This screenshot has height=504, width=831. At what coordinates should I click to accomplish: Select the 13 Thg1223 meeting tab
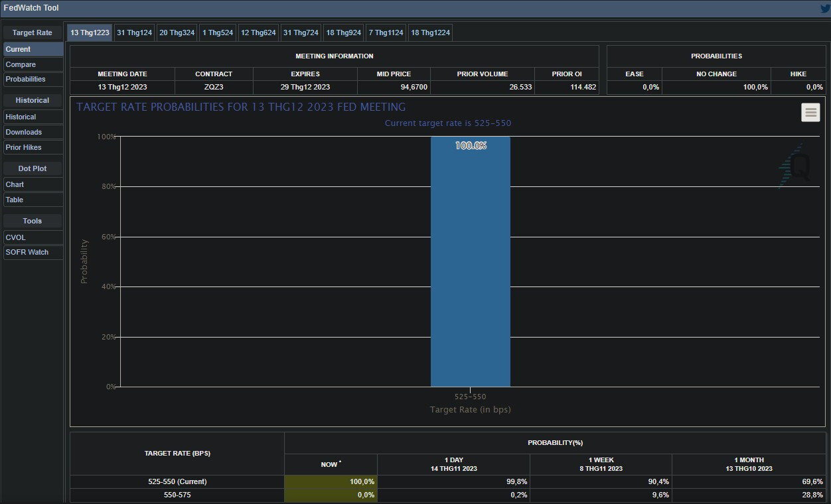pos(90,32)
